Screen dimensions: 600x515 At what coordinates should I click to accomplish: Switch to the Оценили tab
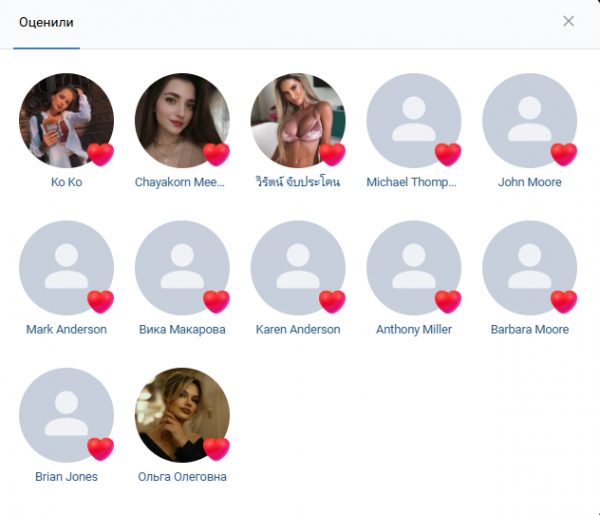46,22
